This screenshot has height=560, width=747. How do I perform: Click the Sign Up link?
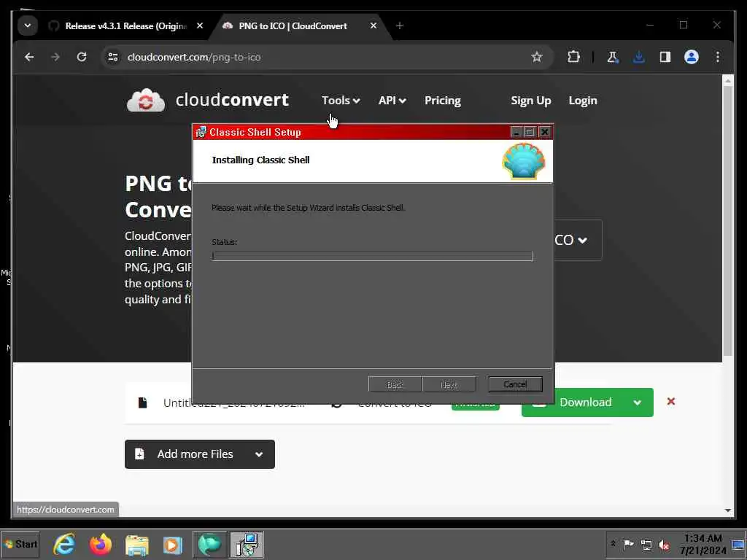[x=531, y=101]
